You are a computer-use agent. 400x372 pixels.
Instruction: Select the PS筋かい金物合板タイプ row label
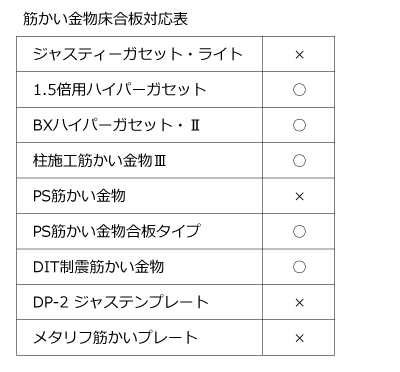[x=117, y=231]
